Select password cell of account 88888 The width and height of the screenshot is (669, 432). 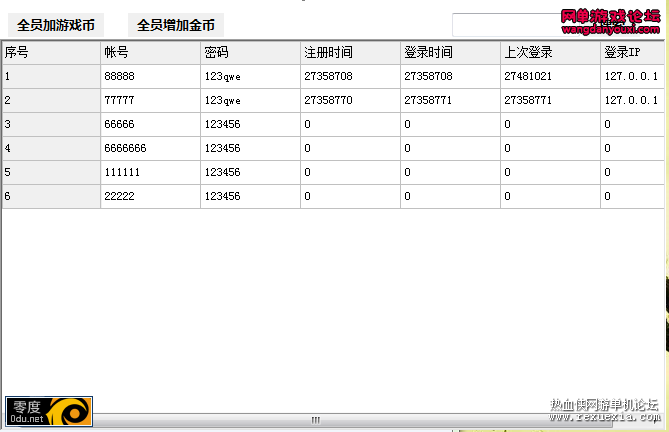point(250,77)
